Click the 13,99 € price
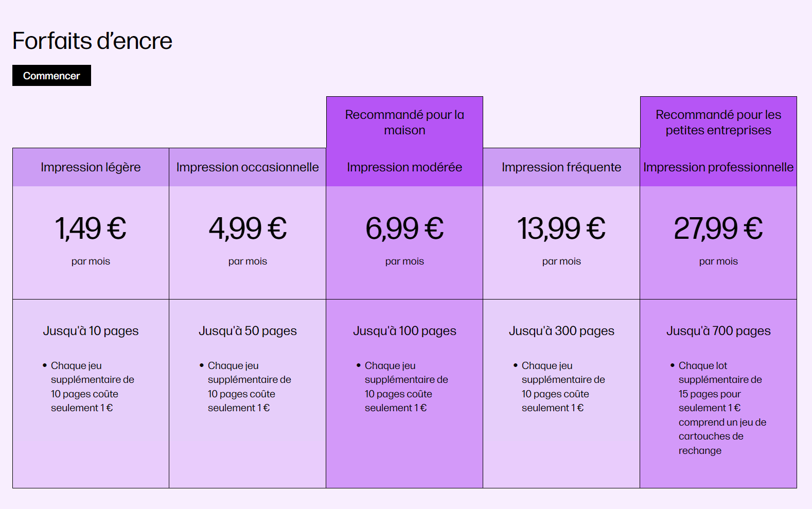 point(561,229)
